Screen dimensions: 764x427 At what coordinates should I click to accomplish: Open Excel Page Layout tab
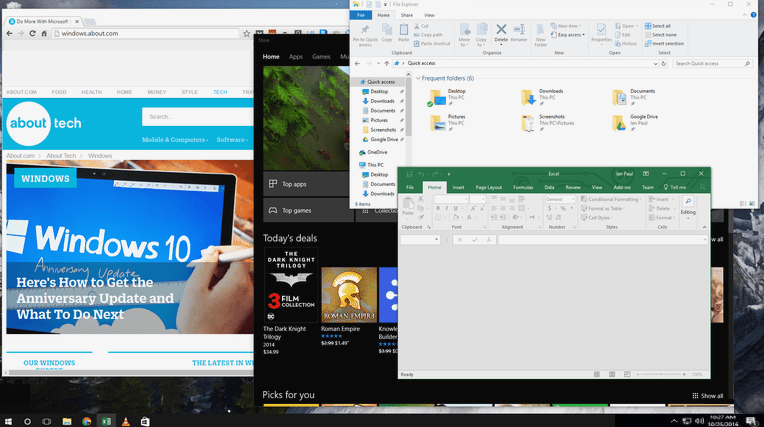click(x=489, y=187)
